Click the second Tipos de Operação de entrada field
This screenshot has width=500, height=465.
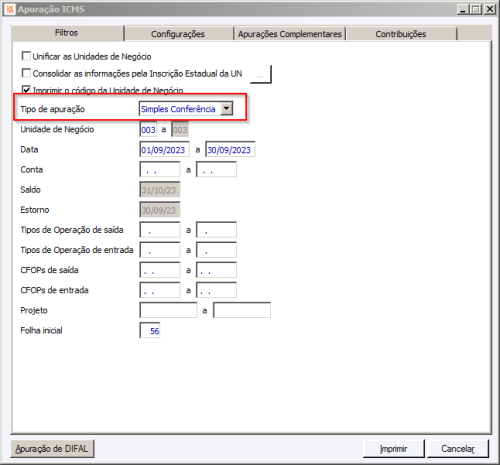[x=216, y=250]
